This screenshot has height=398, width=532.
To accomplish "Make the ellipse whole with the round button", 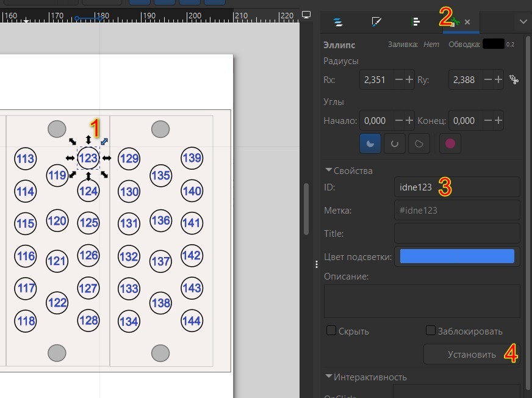I will pos(450,143).
